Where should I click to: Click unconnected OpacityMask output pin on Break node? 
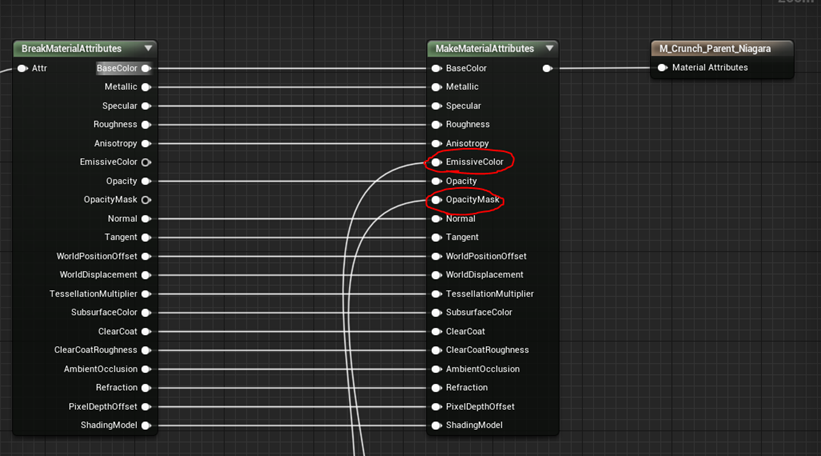coord(147,199)
